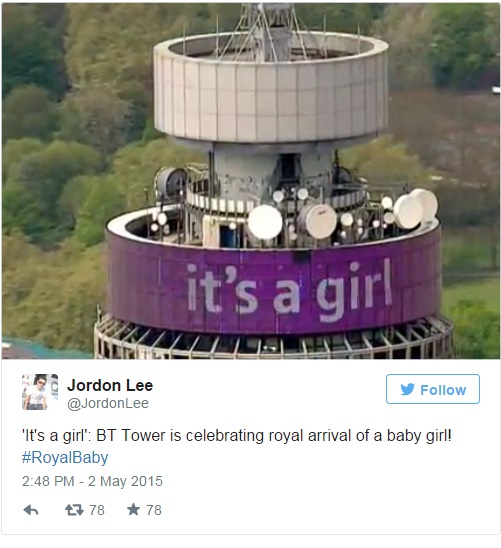Click the "it's a girl" message on purple band

289,290
